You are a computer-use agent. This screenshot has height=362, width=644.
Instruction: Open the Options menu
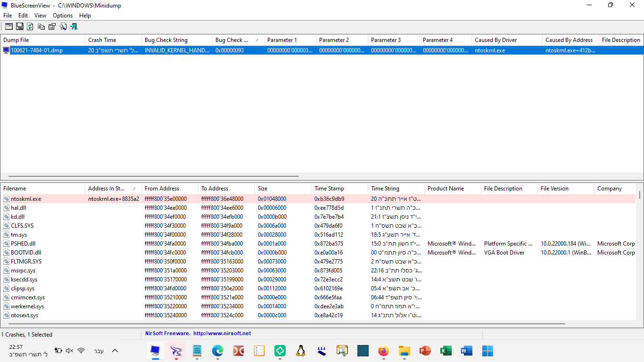tap(63, 16)
